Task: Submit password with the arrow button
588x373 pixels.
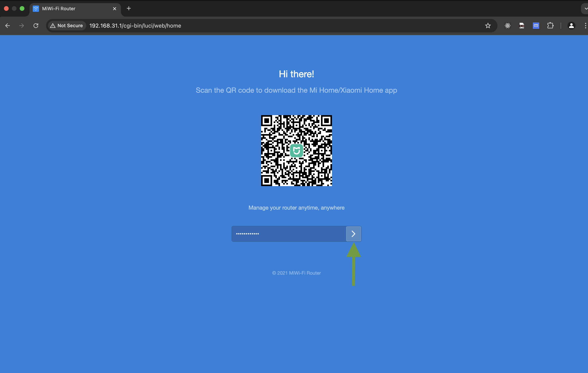Action: 353,234
